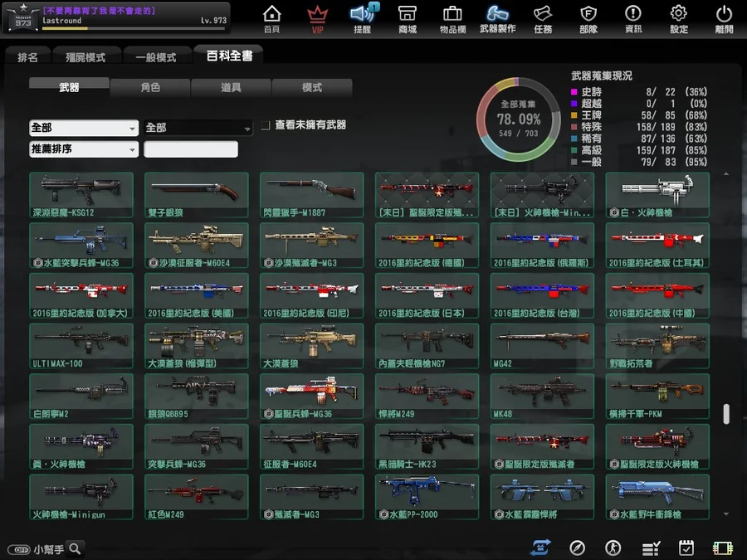The height and width of the screenshot is (560, 747).
Task: Check the 查看未擁有武器 checkbox
Action: (x=266, y=125)
